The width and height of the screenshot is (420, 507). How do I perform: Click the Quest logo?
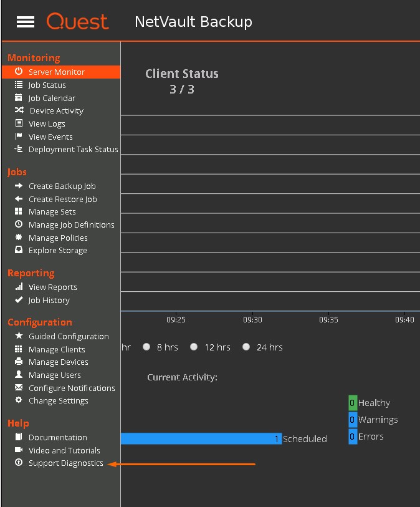(77, 22)
